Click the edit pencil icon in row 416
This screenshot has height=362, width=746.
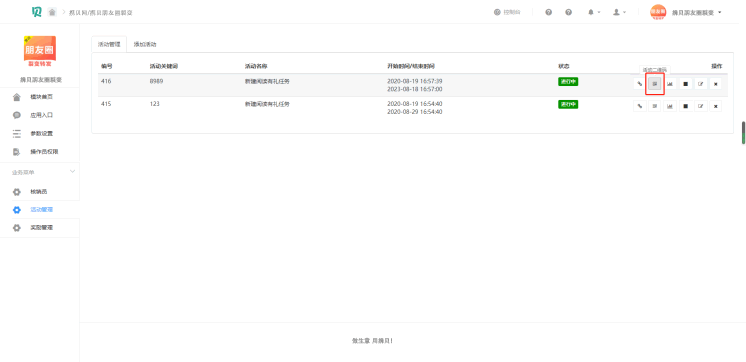pos(700,84)
